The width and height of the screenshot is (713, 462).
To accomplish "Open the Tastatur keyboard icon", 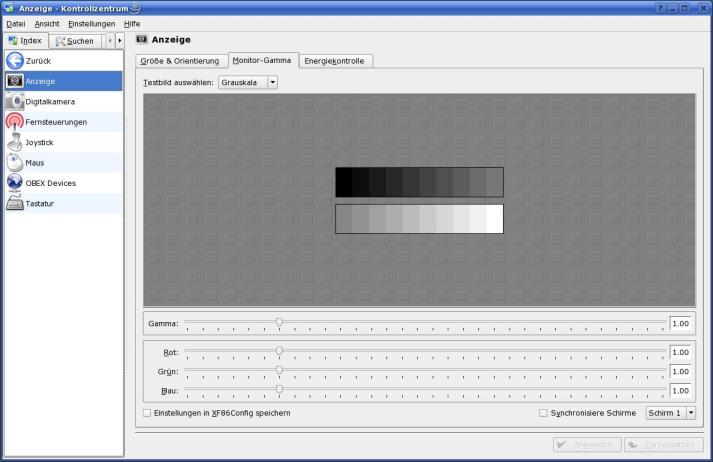I will tap(15, 204).
